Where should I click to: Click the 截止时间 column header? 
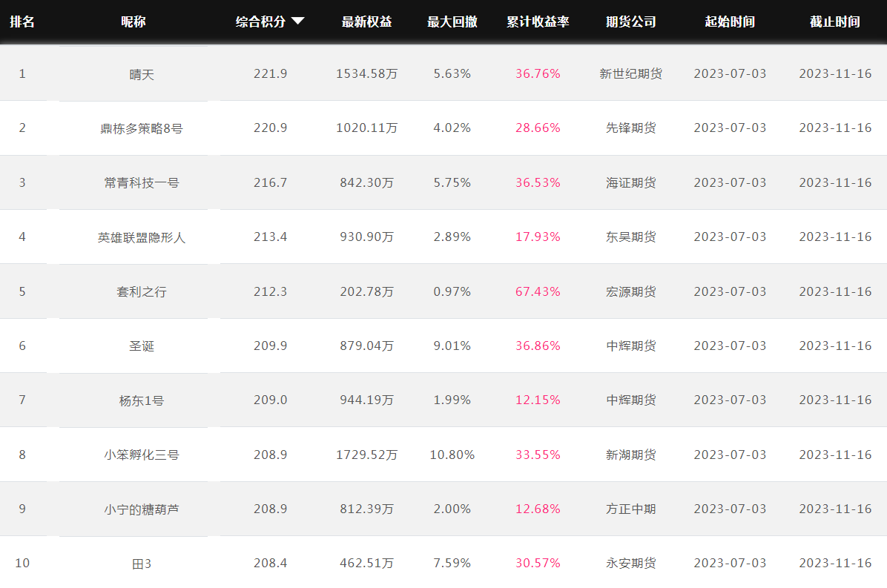835,22
